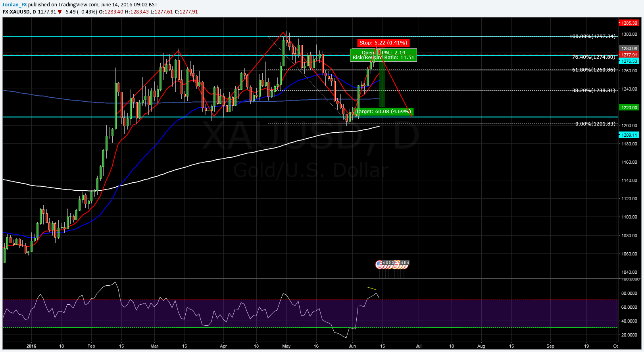
Task: Select the last price 1277.91 in header
Action: pos(47,12)
